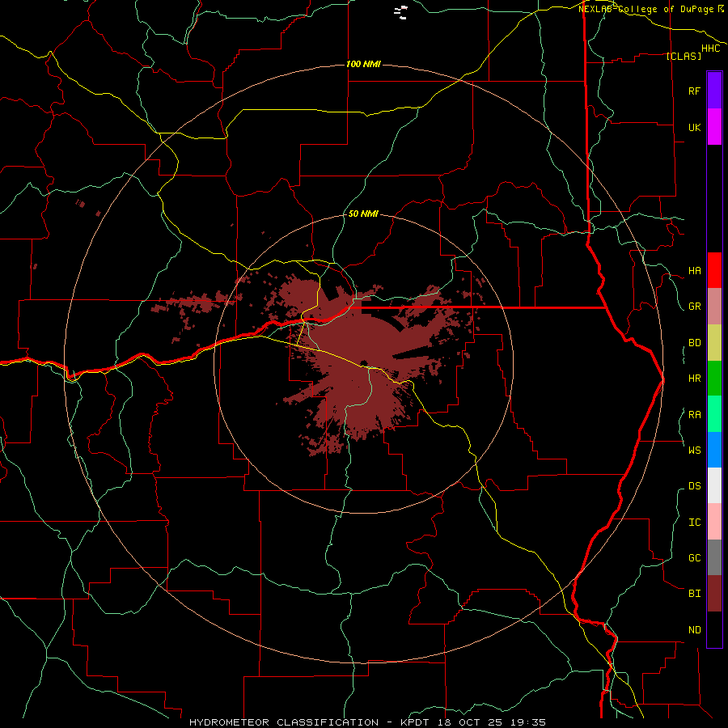Image resolution: width=728 pixels, height=728 pixels.
Task: Click the BI legend label
Action: tap(694, 594)
